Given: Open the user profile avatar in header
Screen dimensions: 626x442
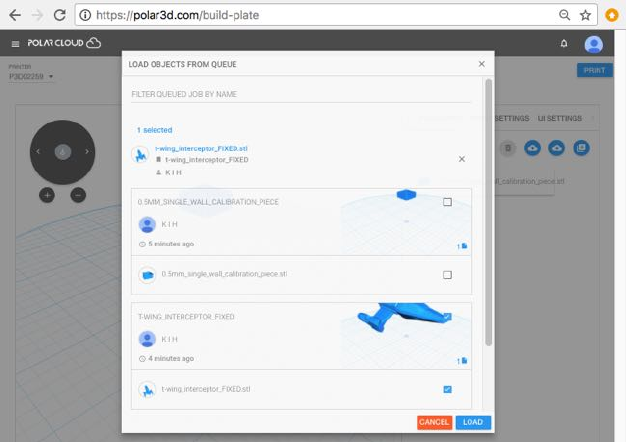Looking at the screenshot, I should coord(594,44).
